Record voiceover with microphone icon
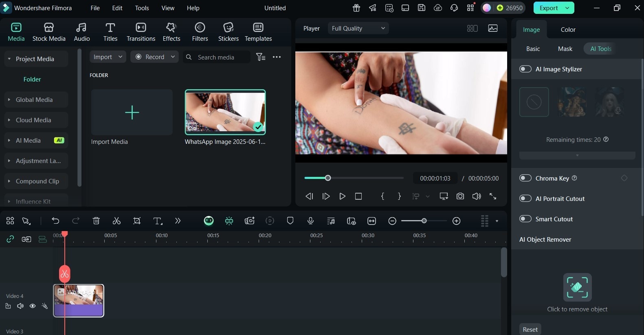The width and height of the screenshot is (644, 335). click(x=310, y=221)
